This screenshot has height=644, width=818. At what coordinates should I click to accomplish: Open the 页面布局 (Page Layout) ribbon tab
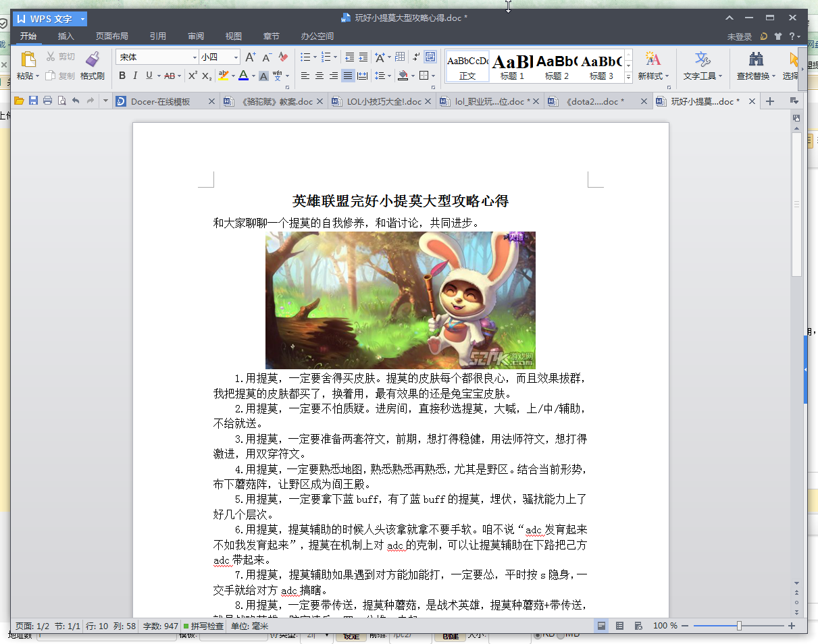[111, 36]
